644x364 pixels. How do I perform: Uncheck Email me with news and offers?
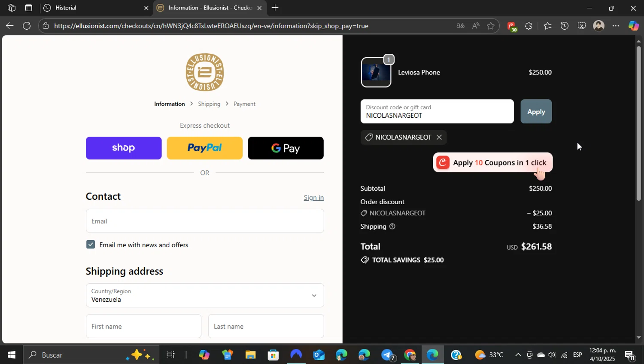tap(91, 245)
